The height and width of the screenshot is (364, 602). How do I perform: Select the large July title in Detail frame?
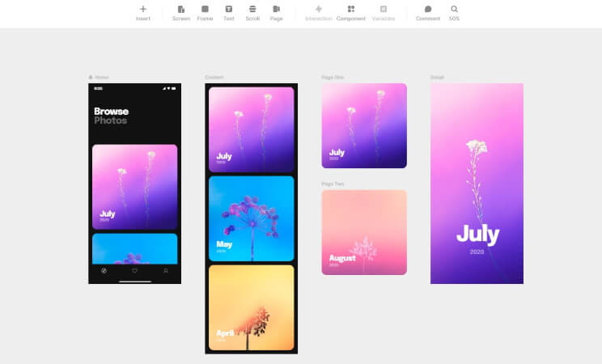pos(477,235)
